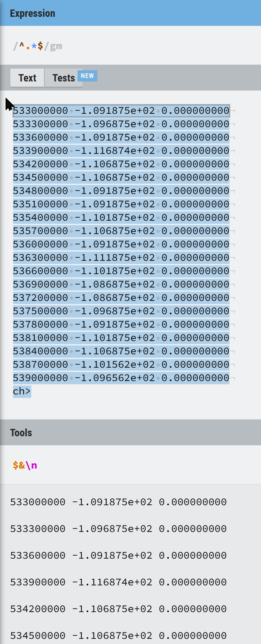The image size is (261, 644).
Task: Click the Text tab
Action: pos(27,78)
